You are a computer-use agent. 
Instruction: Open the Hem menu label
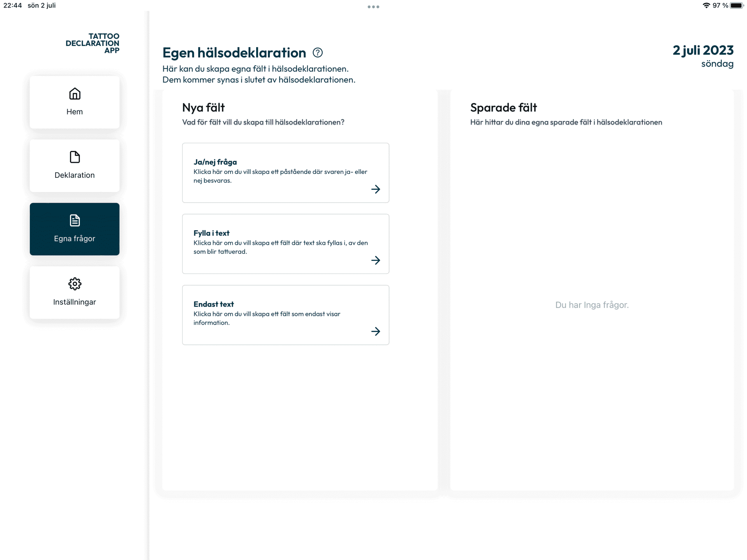click(75, 112)
